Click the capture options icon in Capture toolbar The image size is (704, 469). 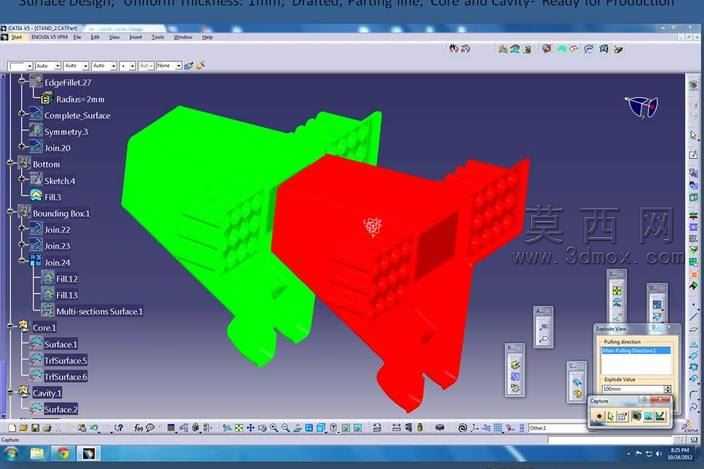622,416
